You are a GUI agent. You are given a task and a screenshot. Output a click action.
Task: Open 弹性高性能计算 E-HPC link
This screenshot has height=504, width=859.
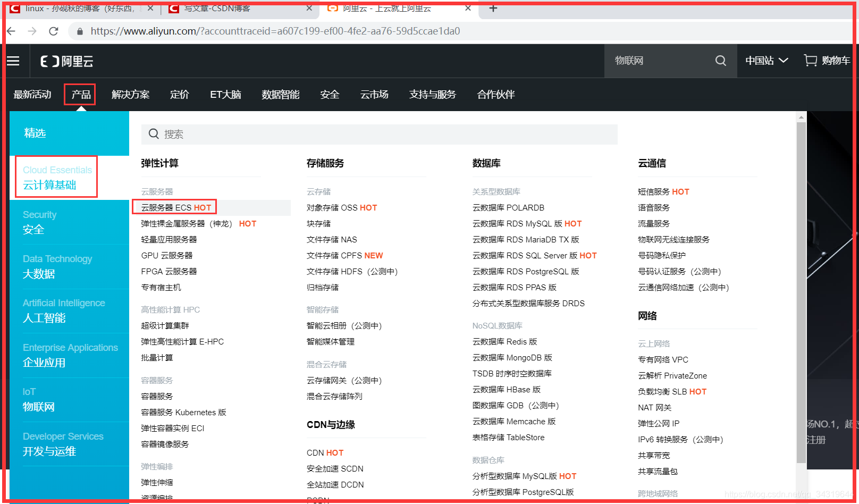coord(182,341)
